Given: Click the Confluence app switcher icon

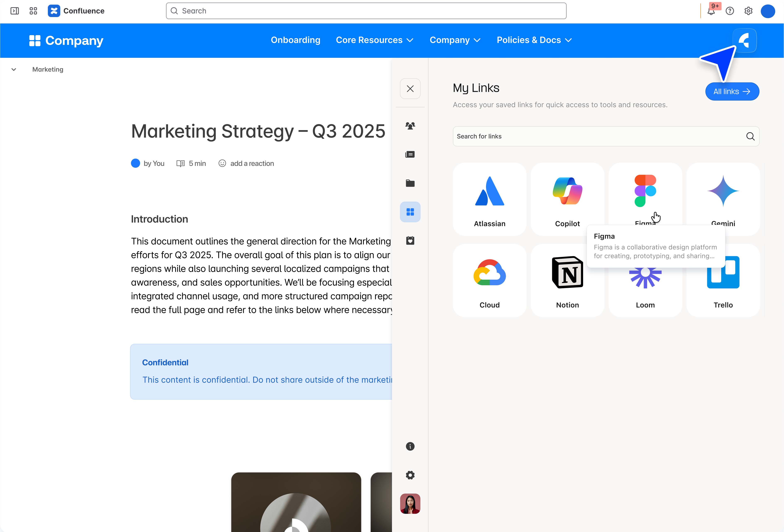Looking at the screenshot, I should point(33,11).
